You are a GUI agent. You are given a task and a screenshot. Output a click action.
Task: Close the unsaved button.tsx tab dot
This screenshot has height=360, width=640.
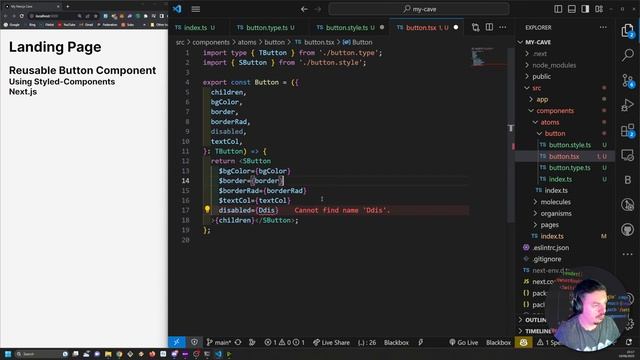(456, 27)
